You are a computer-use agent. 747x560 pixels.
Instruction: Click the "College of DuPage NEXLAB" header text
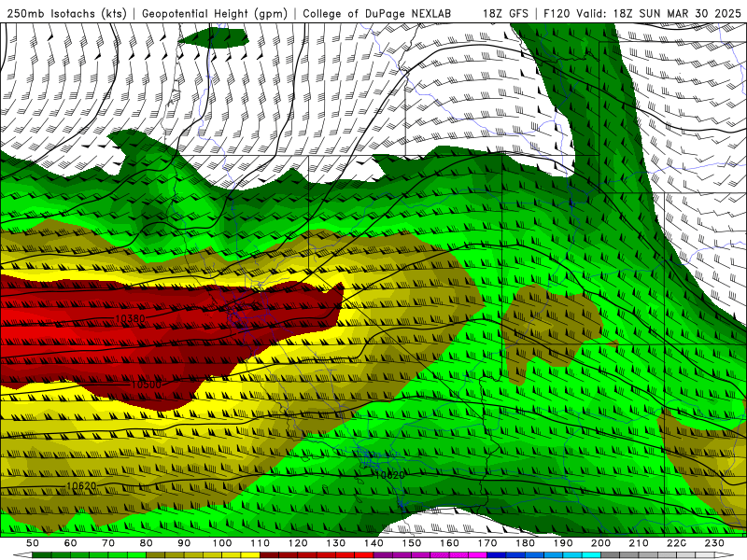(x=377, y=14)
